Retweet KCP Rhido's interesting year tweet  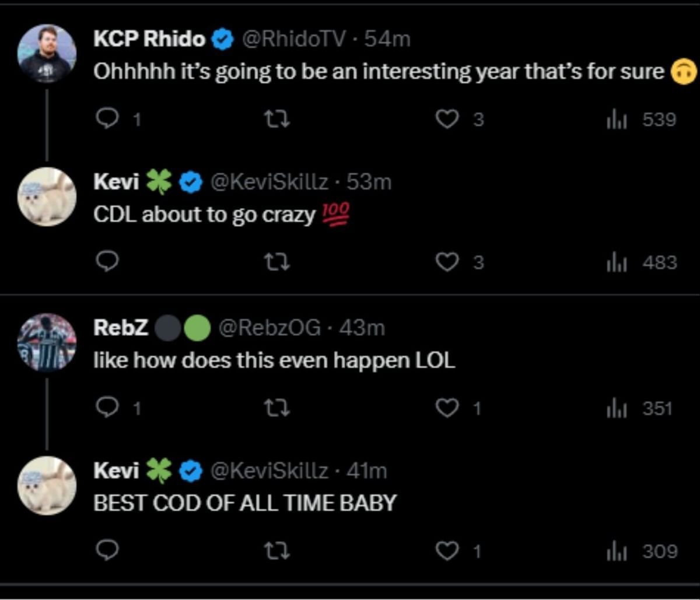coord(278,120)
